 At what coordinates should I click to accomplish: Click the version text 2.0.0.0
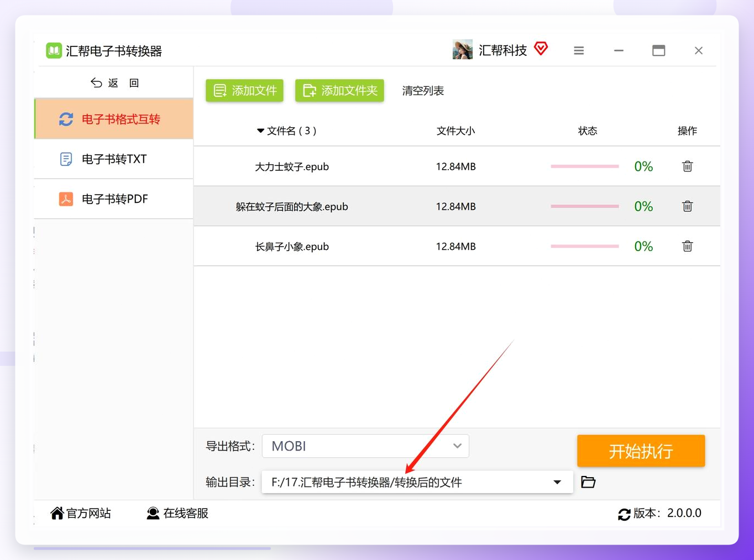[x=684, y=513]
